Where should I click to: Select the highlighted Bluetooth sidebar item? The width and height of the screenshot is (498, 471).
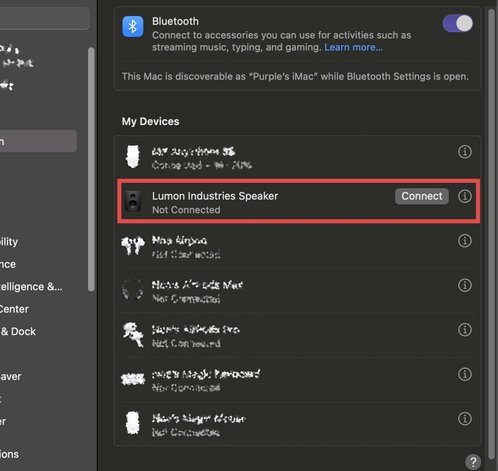38,141
